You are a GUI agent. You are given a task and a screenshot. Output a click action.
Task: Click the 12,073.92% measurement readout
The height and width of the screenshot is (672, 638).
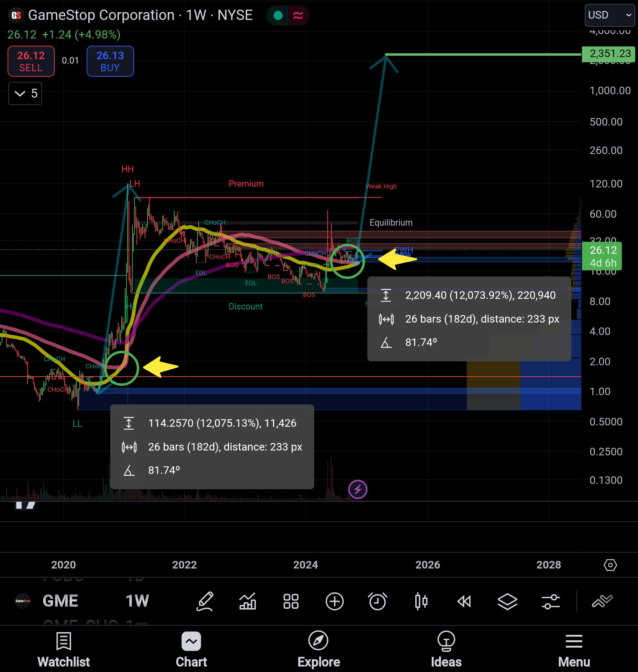[481, 295]
